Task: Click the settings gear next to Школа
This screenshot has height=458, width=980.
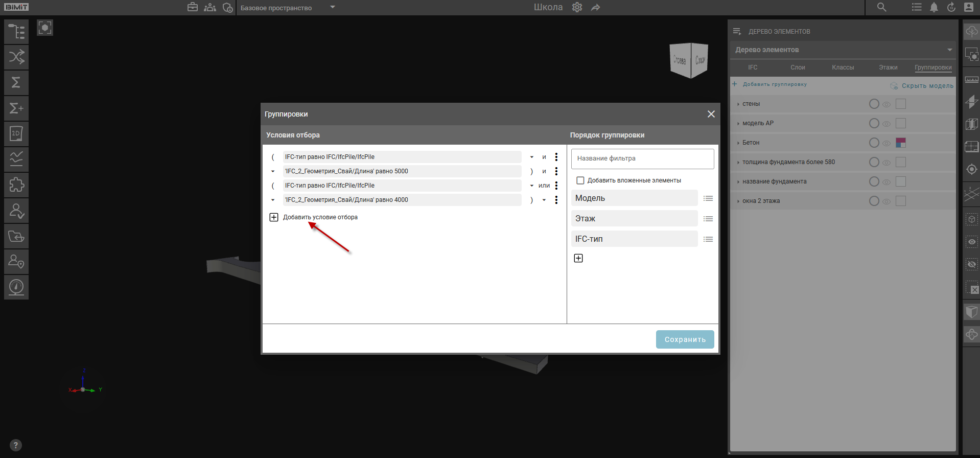Action: click(x=577, y=7)
